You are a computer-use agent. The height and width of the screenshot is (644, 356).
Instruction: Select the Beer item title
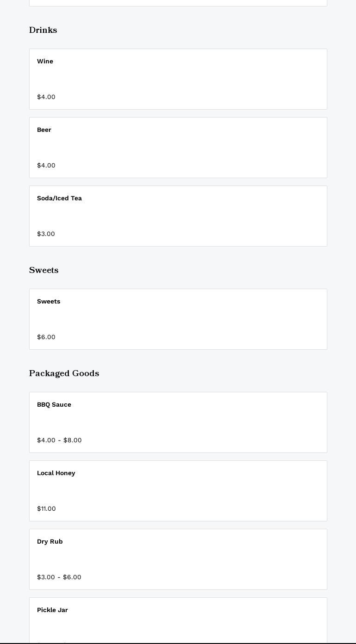[x=44, y=130]
